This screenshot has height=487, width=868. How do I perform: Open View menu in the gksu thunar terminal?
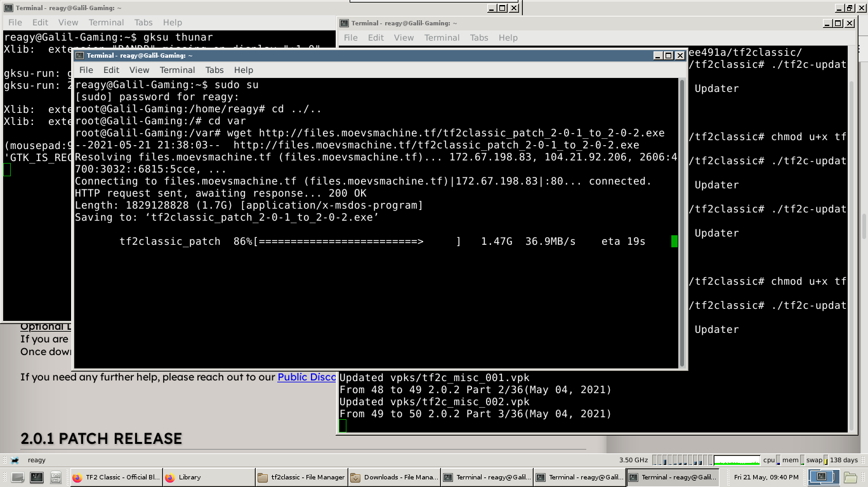[x=68, y=22]
